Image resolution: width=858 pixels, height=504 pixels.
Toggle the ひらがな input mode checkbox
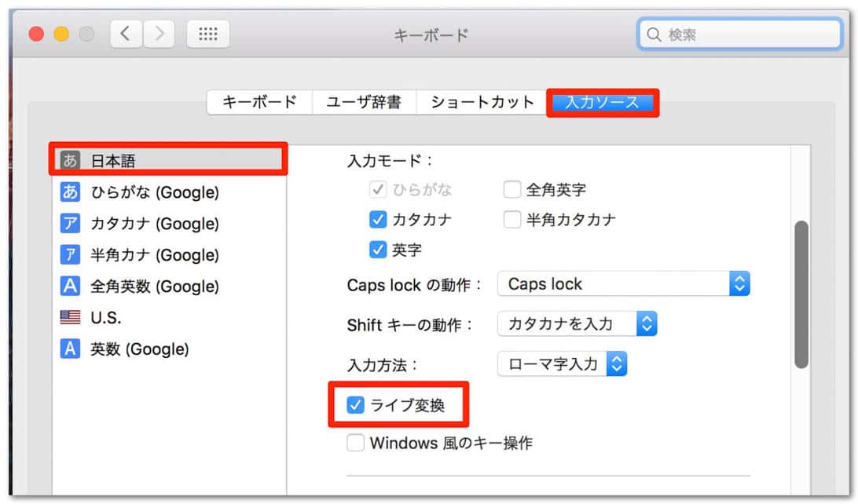pos(378,189)
